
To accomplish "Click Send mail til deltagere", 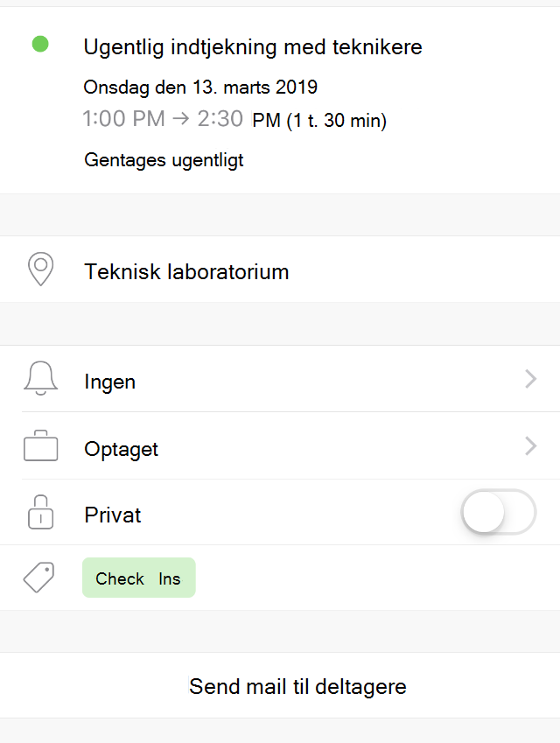I will 297,686.
